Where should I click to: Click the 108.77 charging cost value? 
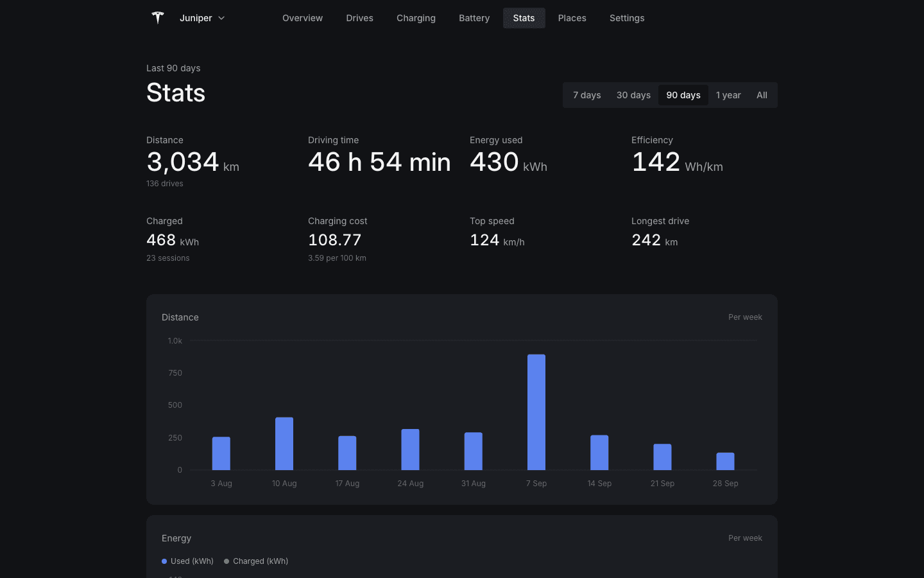coord(335,240)
